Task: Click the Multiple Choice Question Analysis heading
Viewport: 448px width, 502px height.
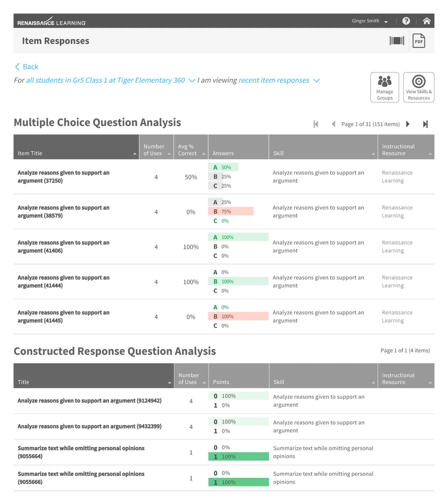Action: click(97, 122)
